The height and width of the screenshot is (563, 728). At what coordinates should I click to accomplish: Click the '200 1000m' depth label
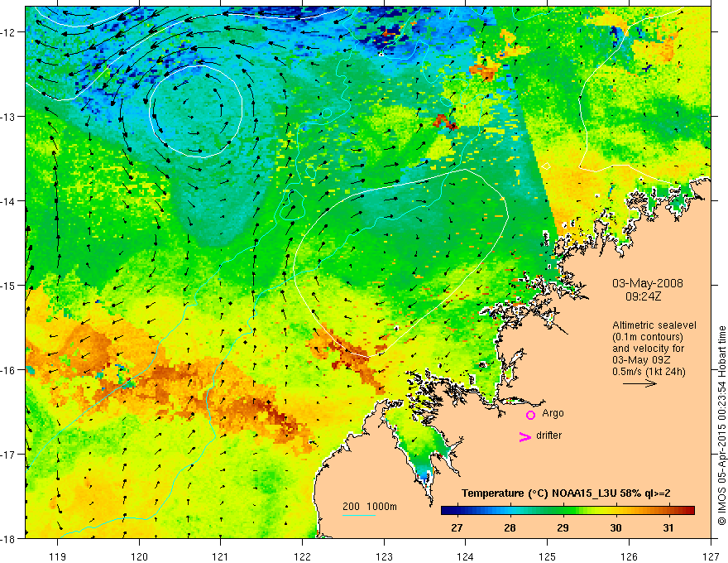coord(370,507)
